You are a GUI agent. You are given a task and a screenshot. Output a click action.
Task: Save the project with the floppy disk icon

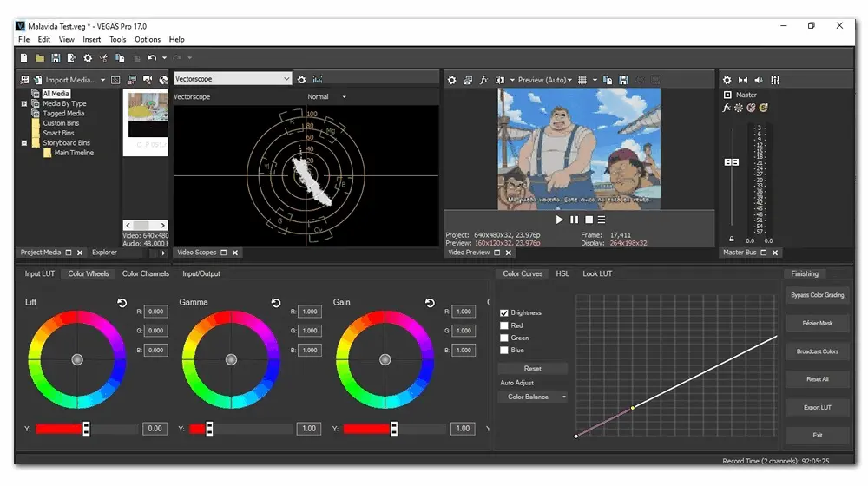pos(56,57)
